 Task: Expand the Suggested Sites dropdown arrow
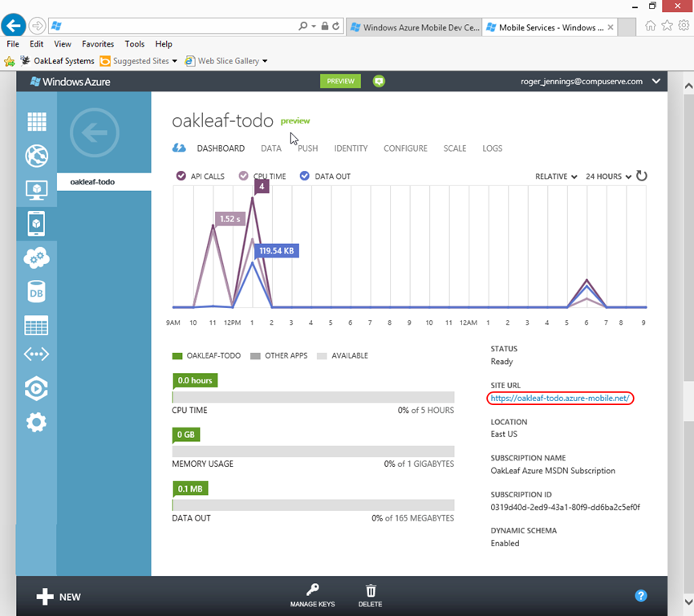[174, 61]
